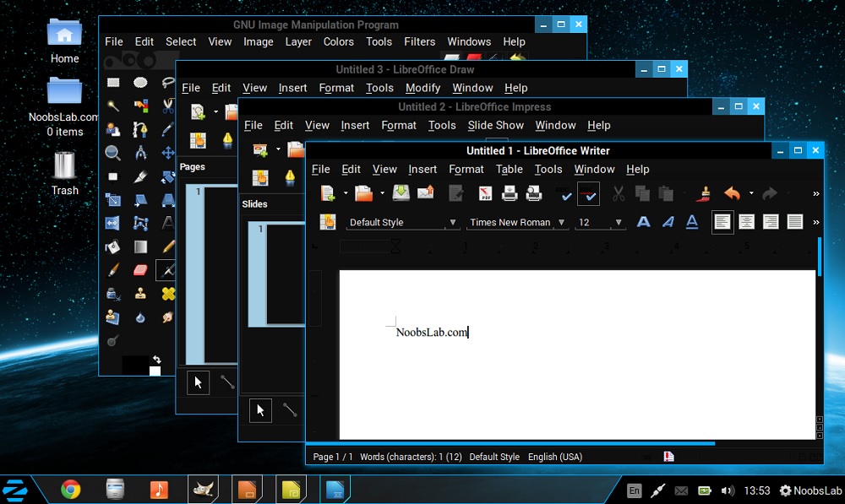
Task: Enable Align Right in Writer
Action: coord(771,222)
